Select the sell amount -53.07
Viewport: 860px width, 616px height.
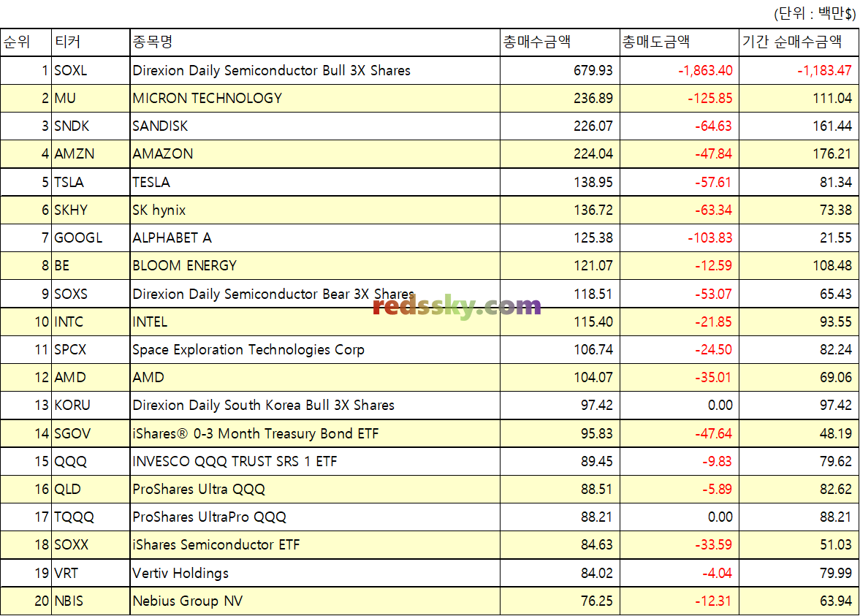tap(713, 294)
